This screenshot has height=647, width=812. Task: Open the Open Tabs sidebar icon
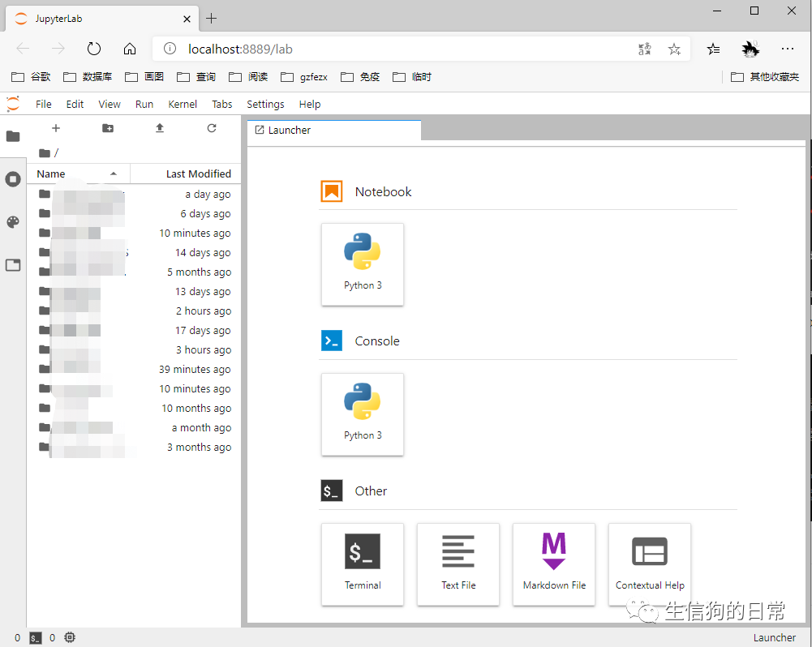point(13,265)
